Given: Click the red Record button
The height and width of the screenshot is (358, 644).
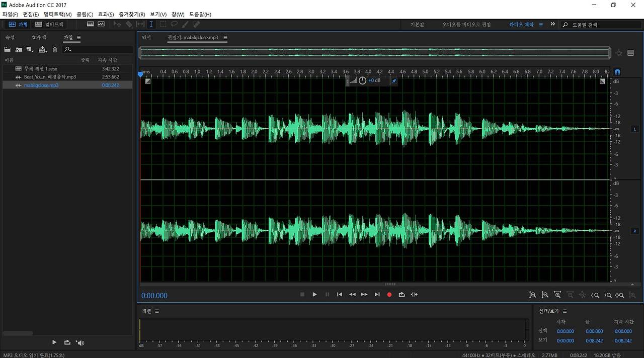Looking at the screenshot, I should (x=389, y=295).
